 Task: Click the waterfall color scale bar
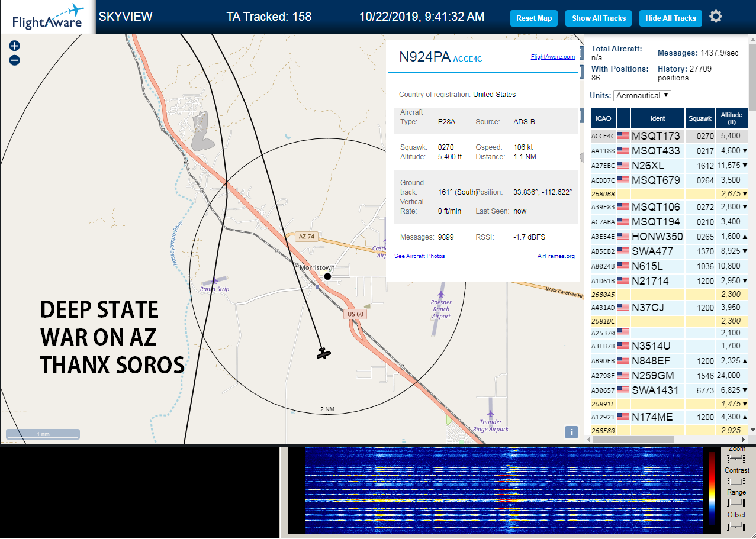tap(712, 488)
